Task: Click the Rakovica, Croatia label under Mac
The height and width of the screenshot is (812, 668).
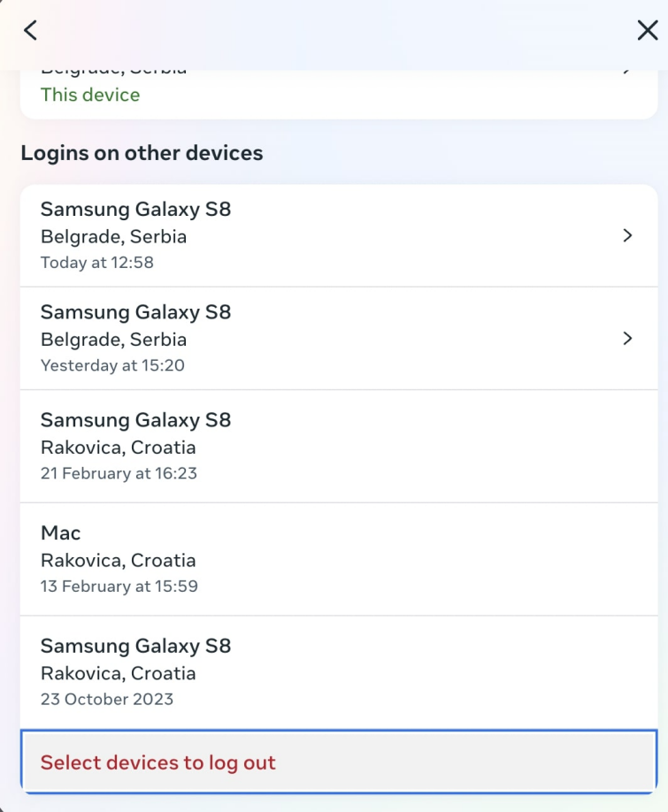Action: point(119,560)
